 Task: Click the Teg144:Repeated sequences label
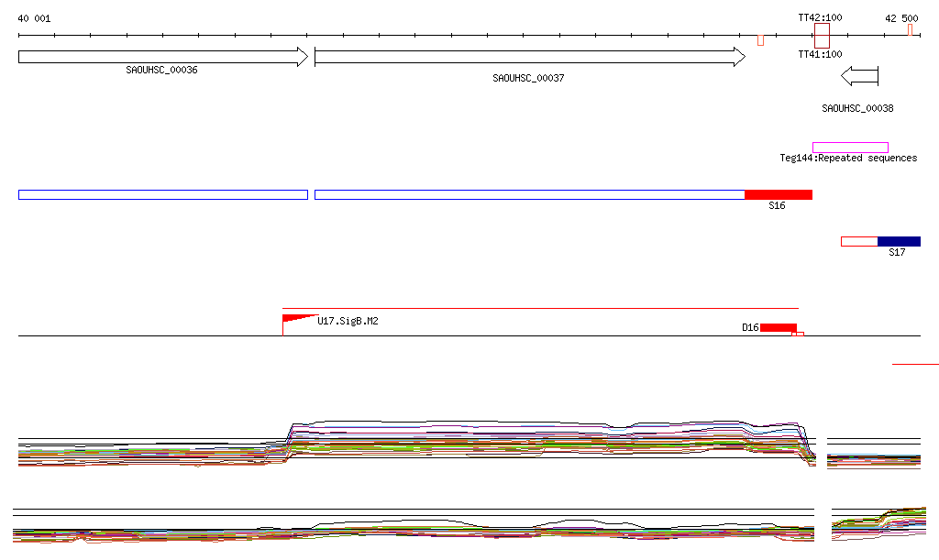848,159
